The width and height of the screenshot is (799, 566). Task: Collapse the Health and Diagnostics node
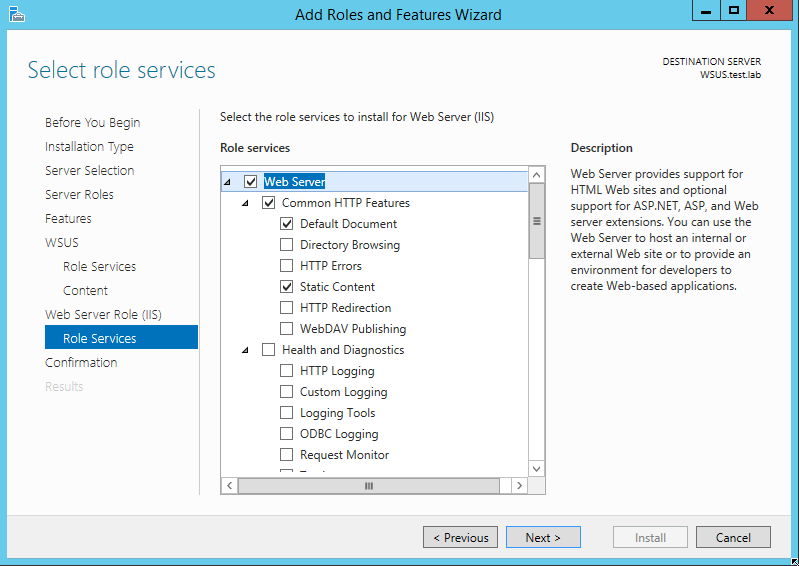(x=246, y=350)
